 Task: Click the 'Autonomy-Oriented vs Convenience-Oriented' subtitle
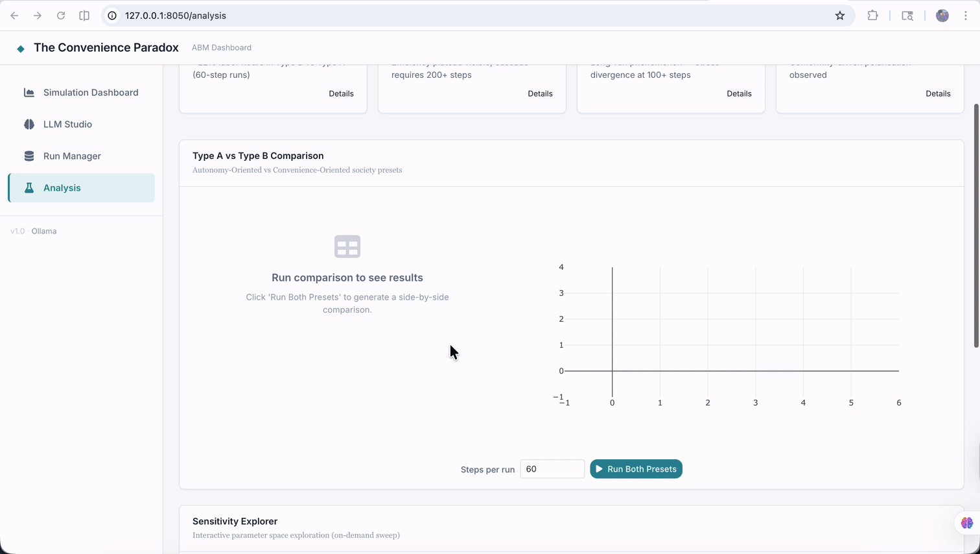297,170
